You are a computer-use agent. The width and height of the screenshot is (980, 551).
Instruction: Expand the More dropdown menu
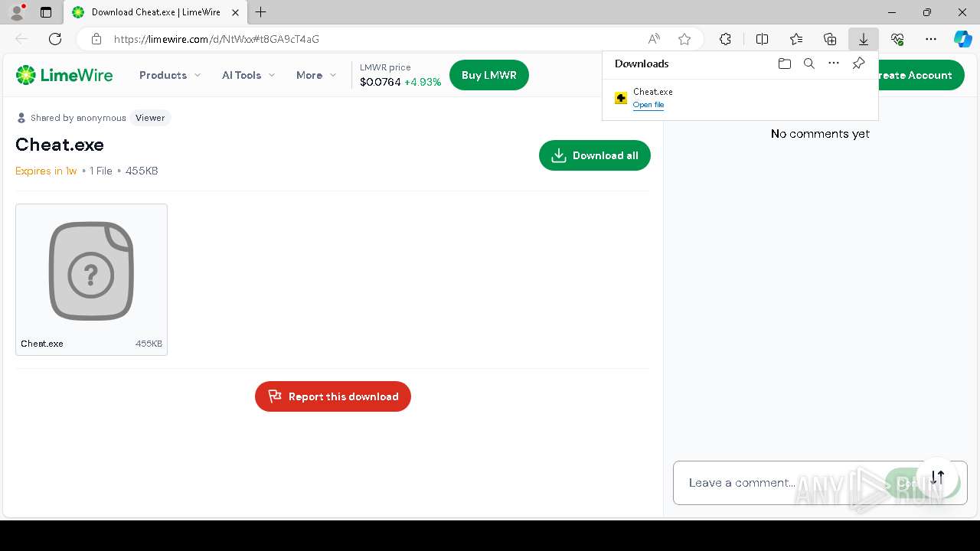[x=316, y=75]
